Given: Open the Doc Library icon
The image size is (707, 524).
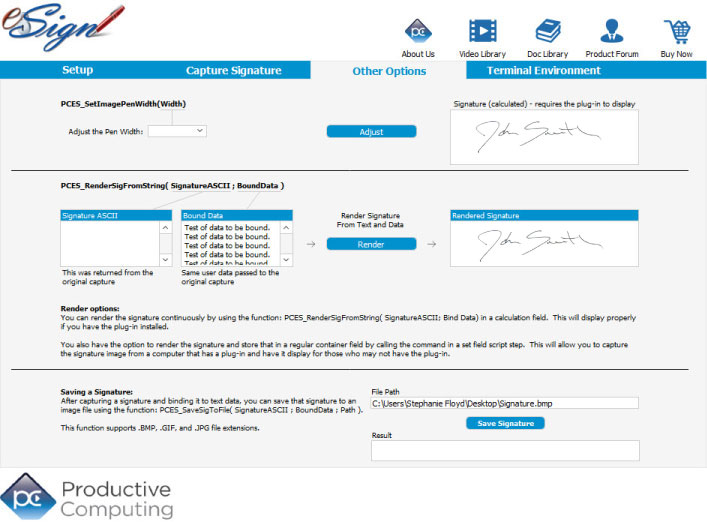Looking at the screenshot, I should point(547,31).
